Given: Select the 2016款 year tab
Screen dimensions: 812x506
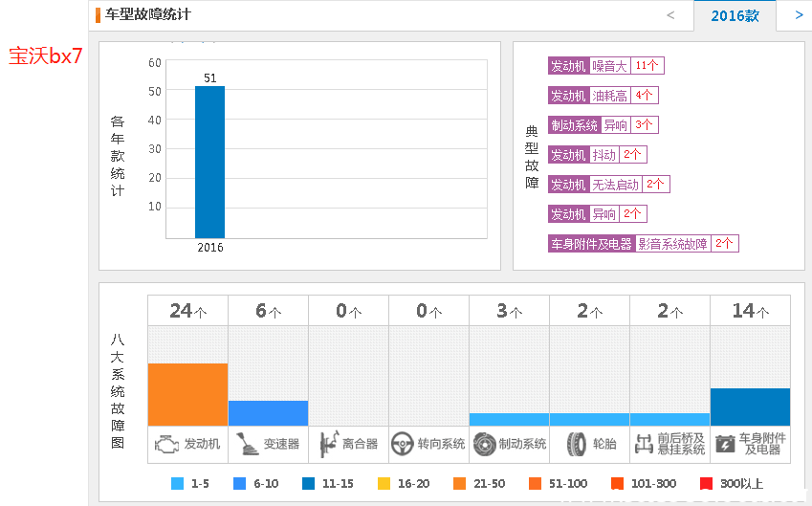Looking at the screenshot, I should (735, 16).
